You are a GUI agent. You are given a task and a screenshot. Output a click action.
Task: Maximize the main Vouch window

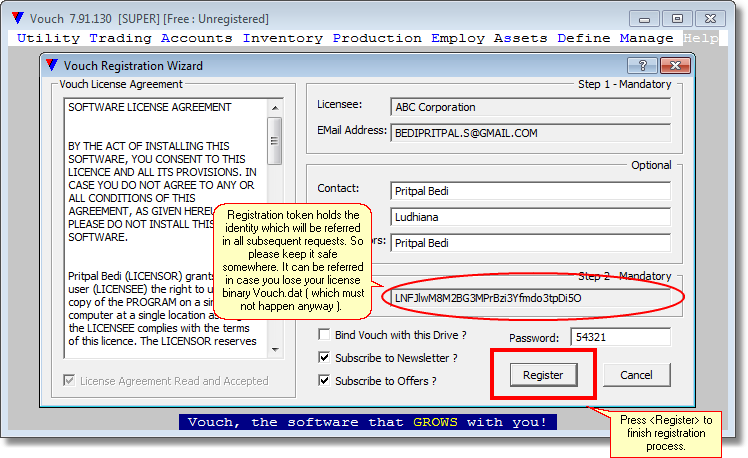(x=677, y=19)
